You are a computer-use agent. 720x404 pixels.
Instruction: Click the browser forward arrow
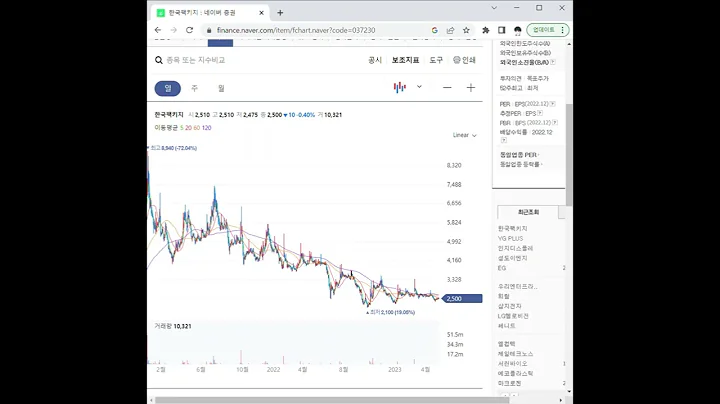pos(174,30)
